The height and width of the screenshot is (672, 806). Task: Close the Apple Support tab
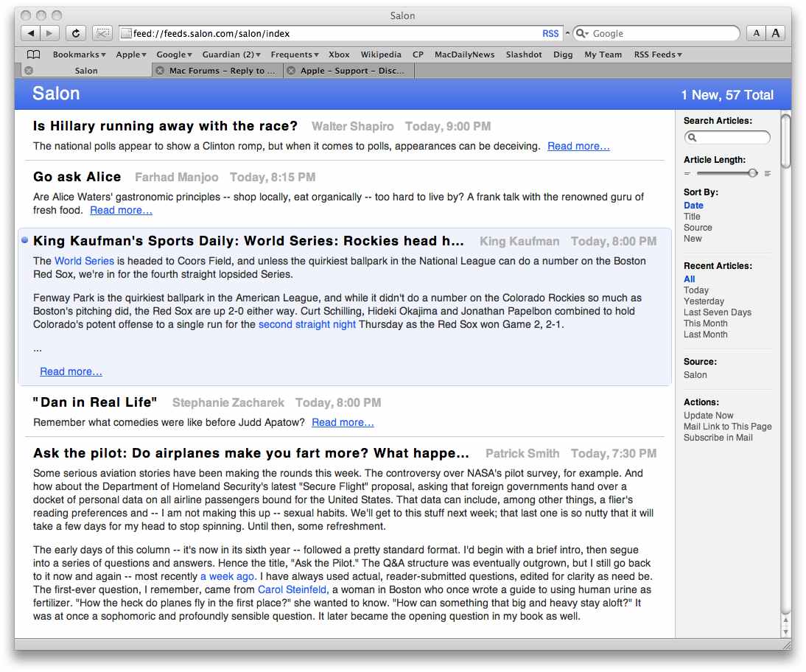291,71
